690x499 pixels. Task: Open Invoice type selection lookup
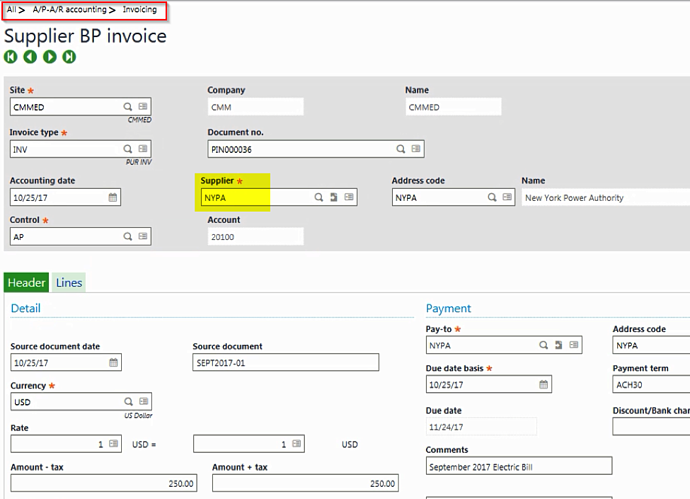[x=128, y=149]
